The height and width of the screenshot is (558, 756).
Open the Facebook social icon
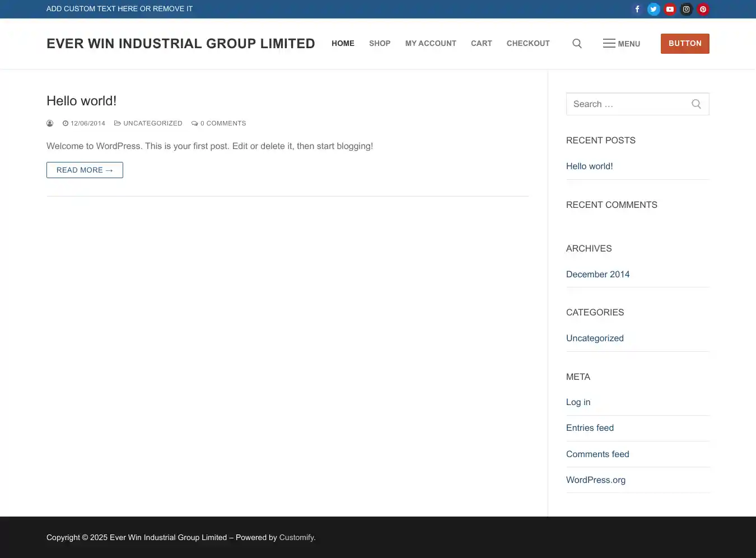click(637, 9)
